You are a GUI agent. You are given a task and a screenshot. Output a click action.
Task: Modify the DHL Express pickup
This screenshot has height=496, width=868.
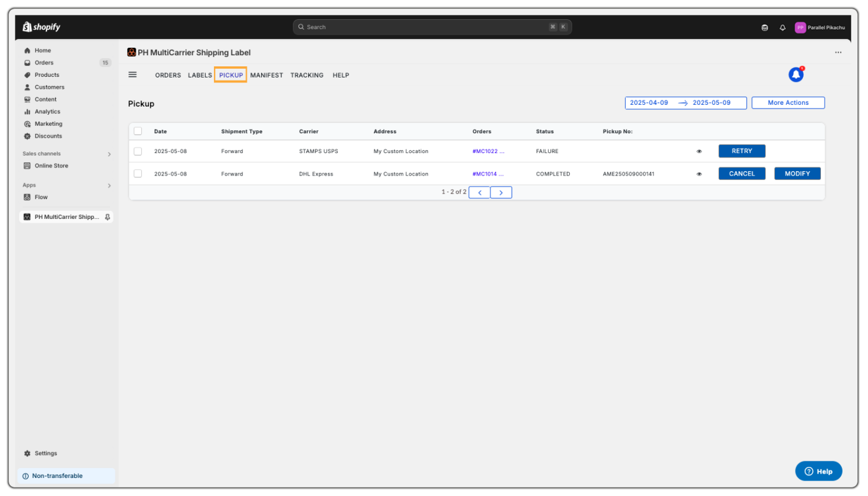coord(797,174)
